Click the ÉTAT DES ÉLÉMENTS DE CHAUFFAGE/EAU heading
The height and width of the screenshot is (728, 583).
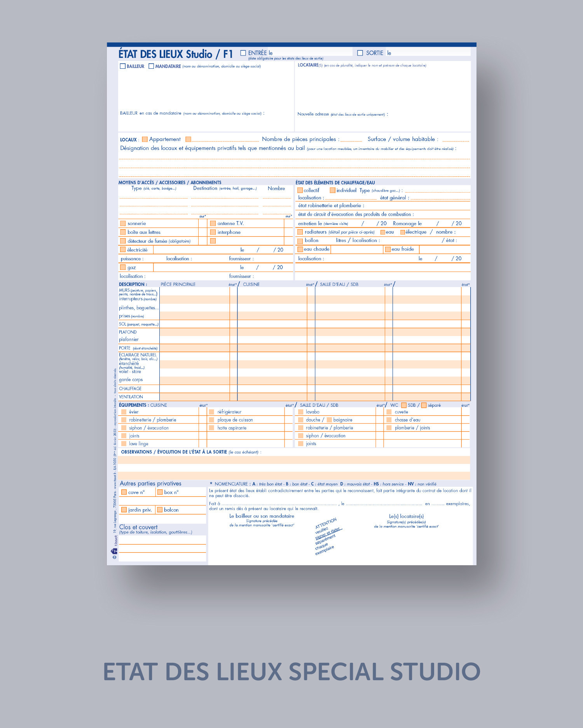pos(335,183)
